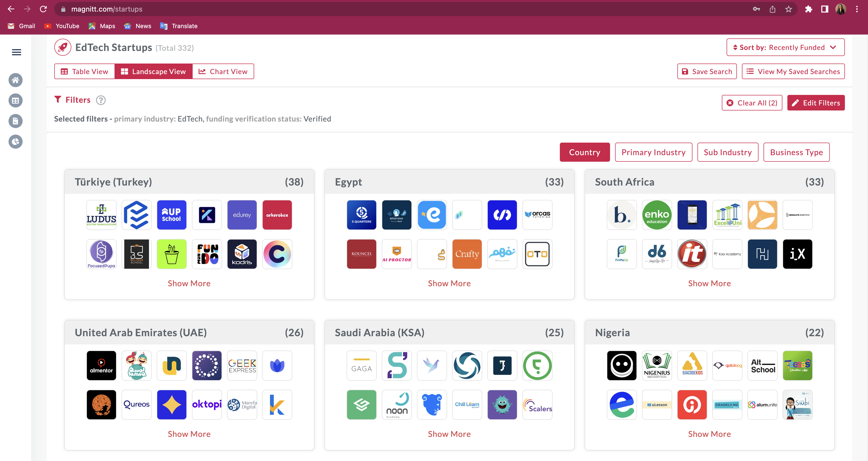Open the noon Academy startup logo

397,405
